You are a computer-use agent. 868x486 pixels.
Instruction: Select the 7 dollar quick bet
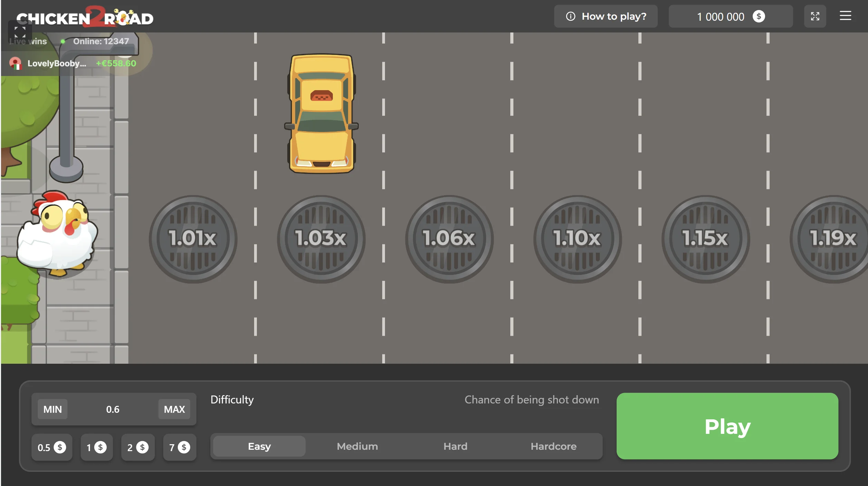tap(180, 448)
